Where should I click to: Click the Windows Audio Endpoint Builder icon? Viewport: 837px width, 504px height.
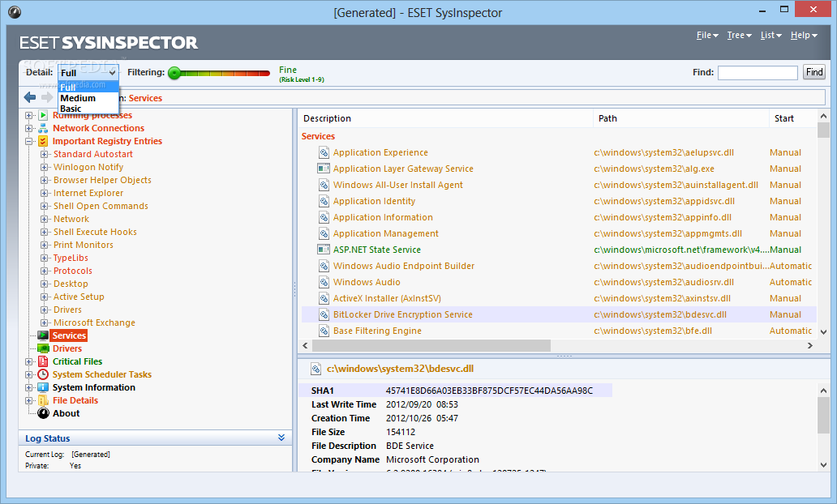(x=324, y=266)
